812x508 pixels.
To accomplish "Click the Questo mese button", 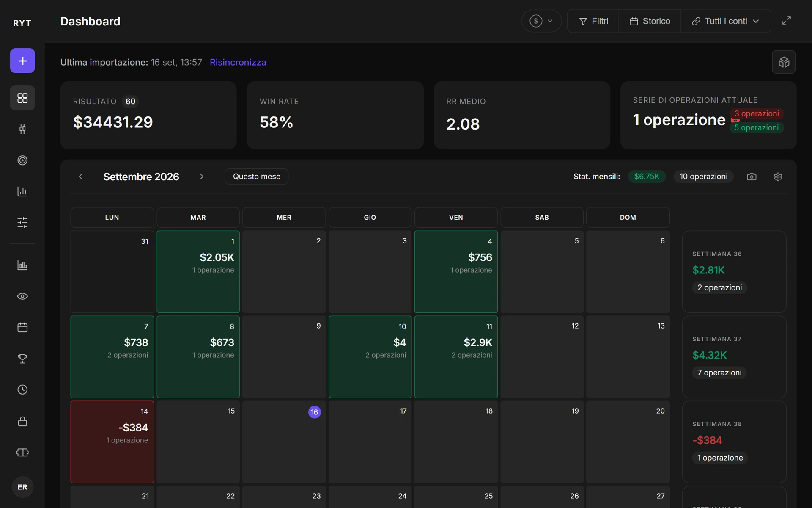I will 257,177.
